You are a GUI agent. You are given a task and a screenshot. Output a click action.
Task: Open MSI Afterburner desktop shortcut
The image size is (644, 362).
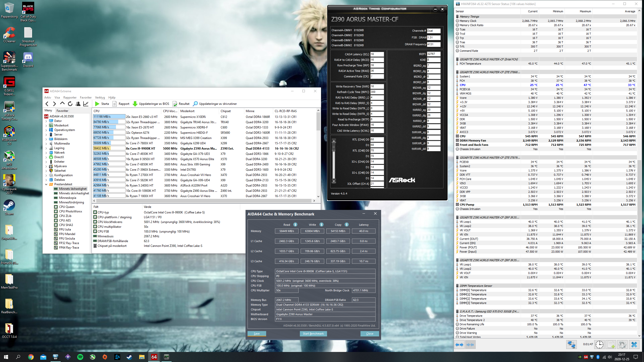click(9, 160)
